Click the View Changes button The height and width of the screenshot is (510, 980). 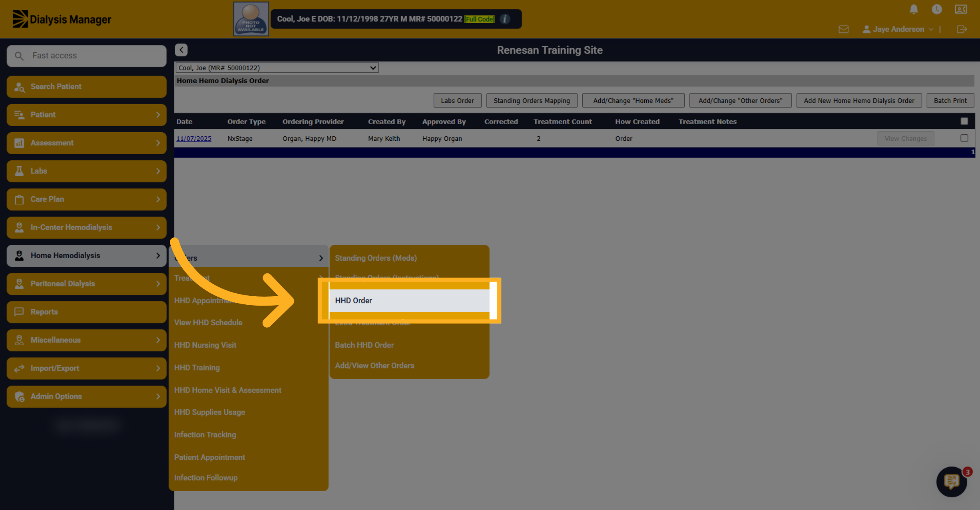[906, 138]
